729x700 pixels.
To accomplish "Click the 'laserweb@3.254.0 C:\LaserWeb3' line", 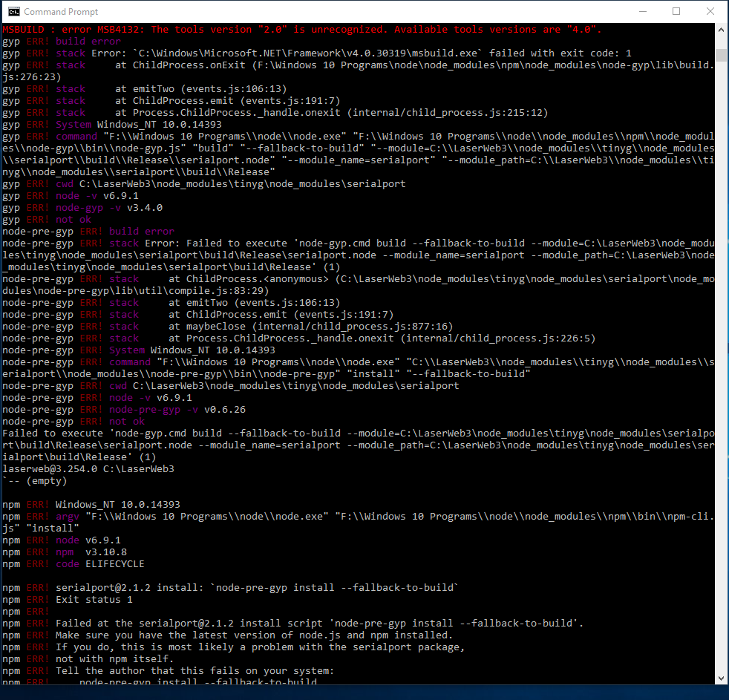I will pyautogui.click(x=88, y=469).
